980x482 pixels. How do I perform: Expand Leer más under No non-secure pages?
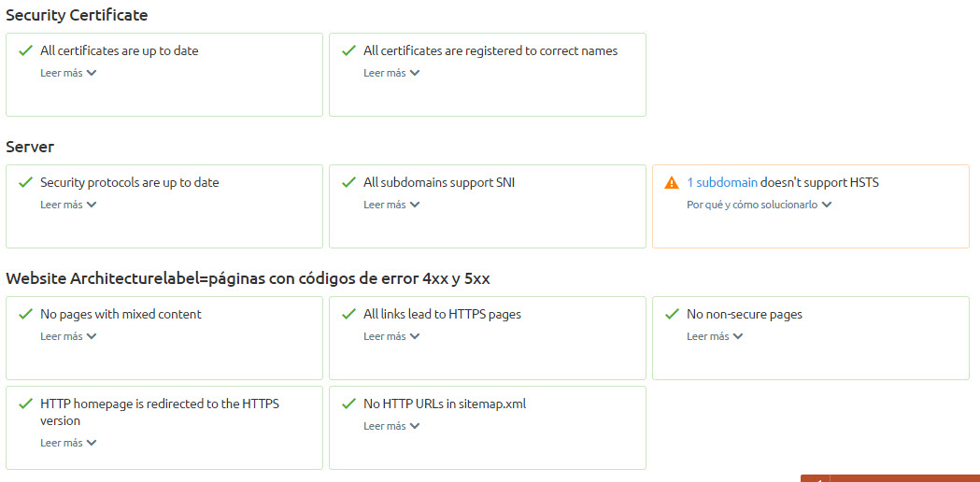point(715,336)
